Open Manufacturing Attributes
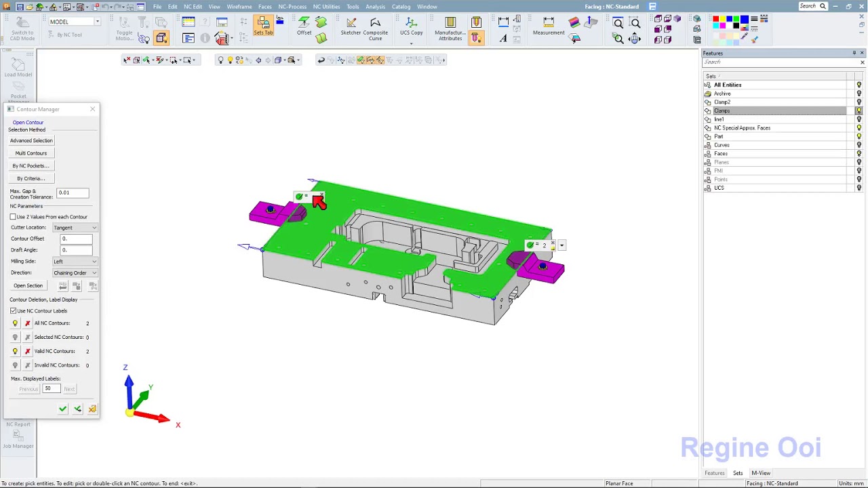The image size is (868, 488). point(450,29)
